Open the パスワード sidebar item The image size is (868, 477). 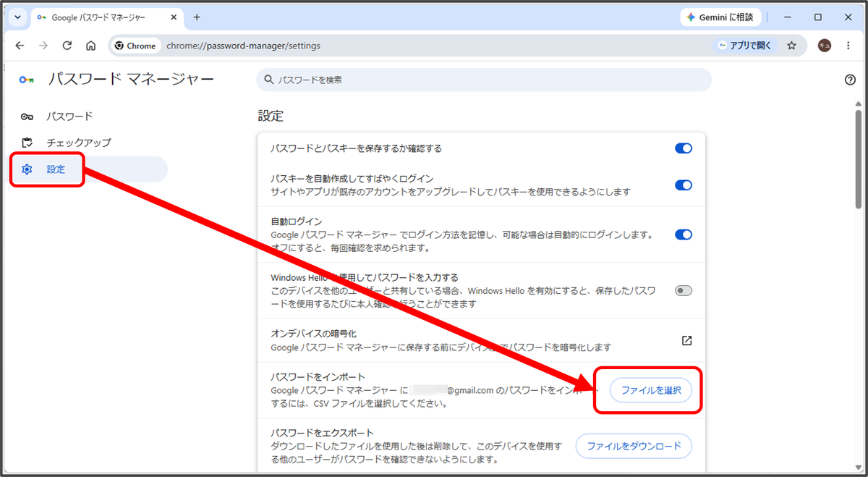coord(90,117)
